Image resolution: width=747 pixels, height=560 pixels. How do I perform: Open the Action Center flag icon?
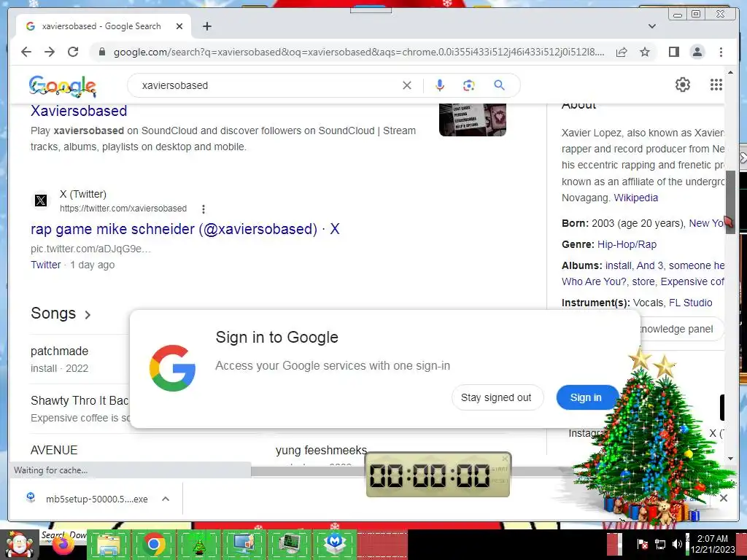642,544
